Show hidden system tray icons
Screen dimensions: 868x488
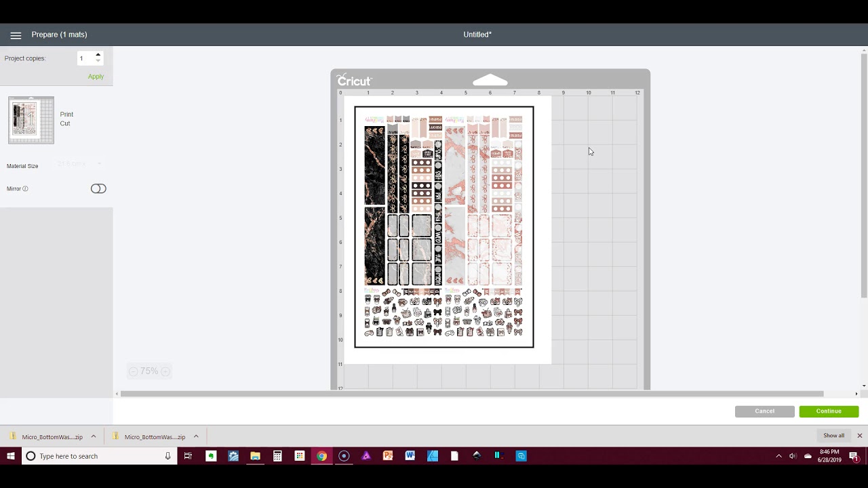778,456
